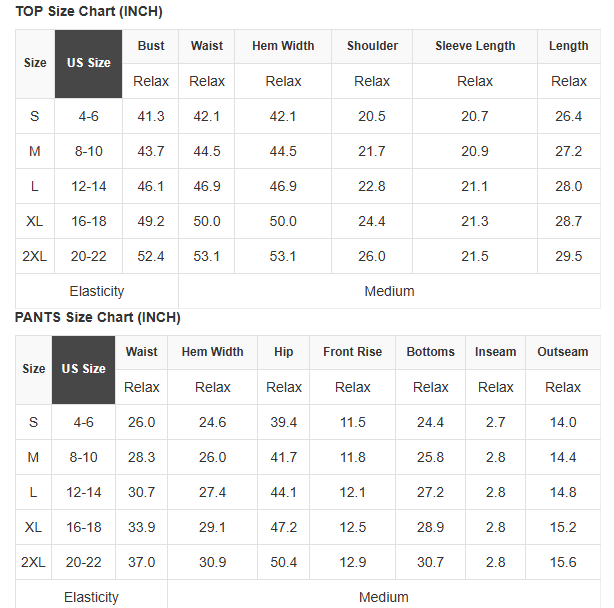614x608 pixels.
Task: Click Medium elasticity value in TOP chart
Action: tap(389, 292)
